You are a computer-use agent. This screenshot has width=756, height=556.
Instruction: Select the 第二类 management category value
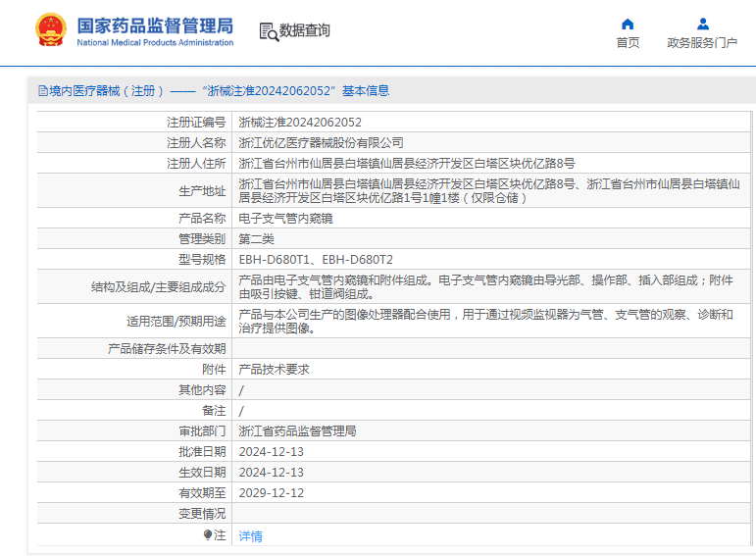tap(256, 239)
